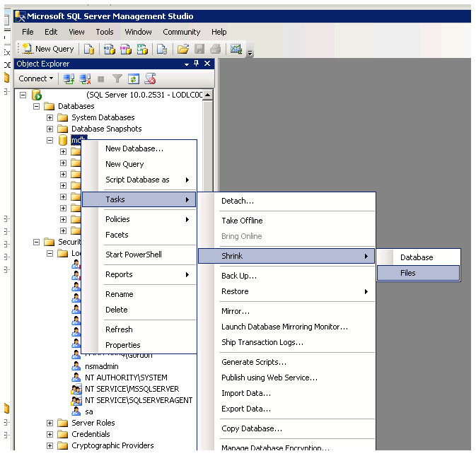The image size is (476, 456).
Task: Click Back Up... in the Tasks menu
Action: pyautogui.click(x=238, y=276)
